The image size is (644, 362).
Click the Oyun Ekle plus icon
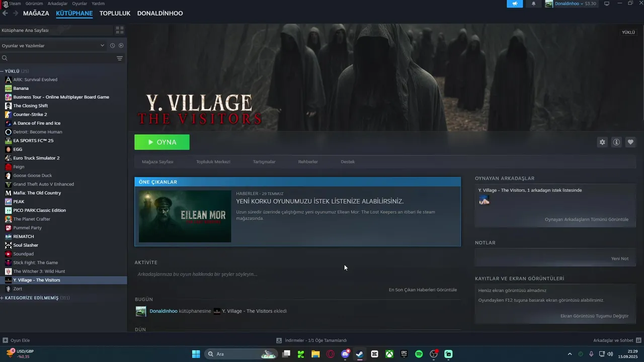tap(5, 340)
